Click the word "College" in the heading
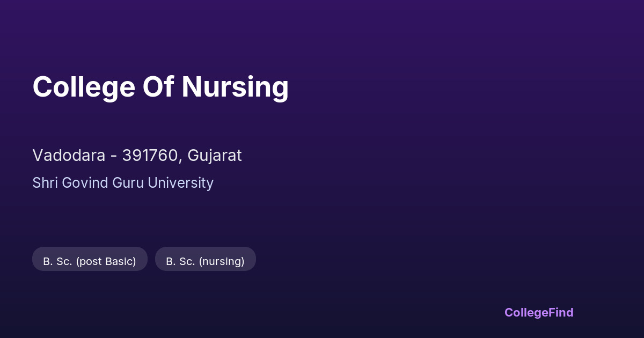This screenshot has width=644, height=338. [84, 87]
